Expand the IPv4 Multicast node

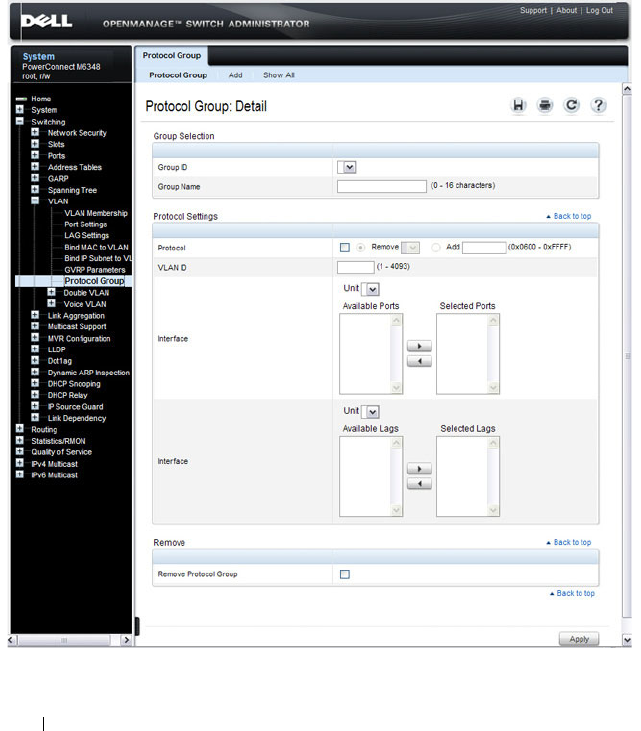click(20, 463)
